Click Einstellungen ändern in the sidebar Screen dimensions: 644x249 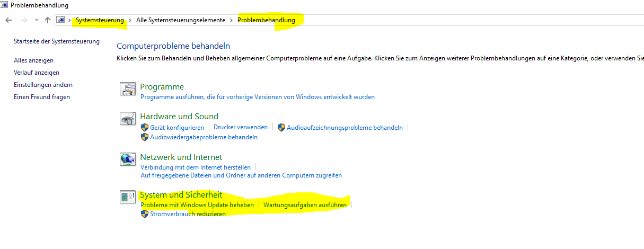click(x=43, y=85)
